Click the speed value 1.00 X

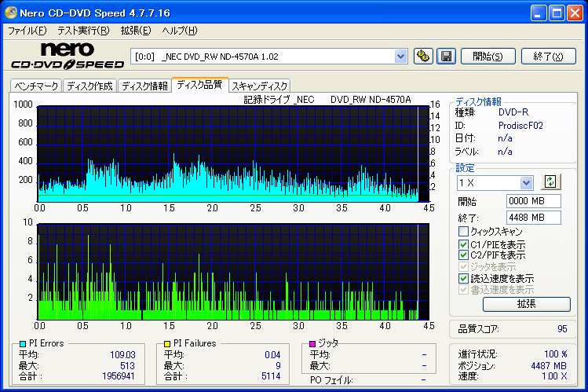click(x=554, y=376)
